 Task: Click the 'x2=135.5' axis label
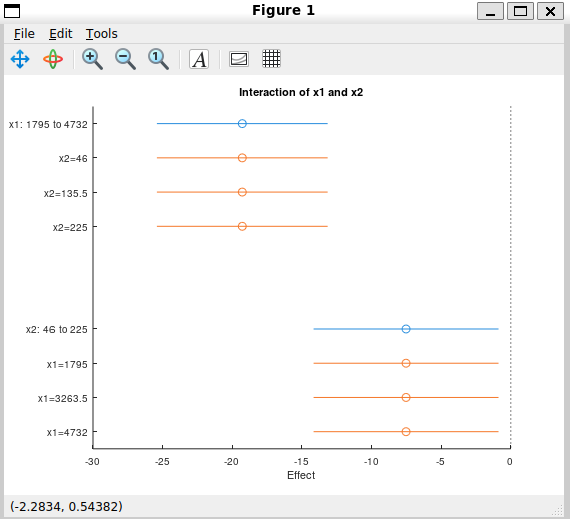coord(66,193)
